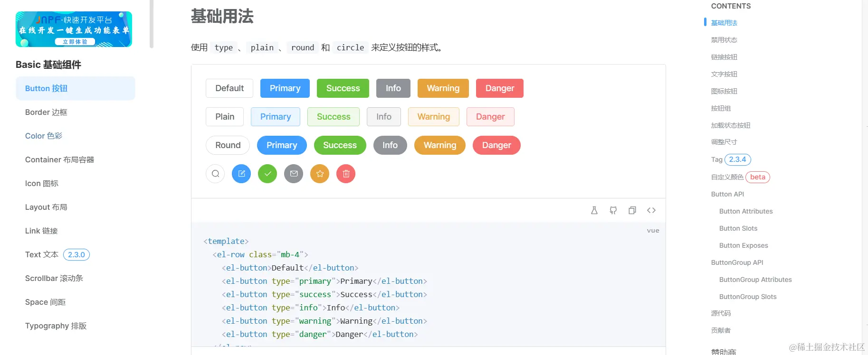Click the plain-style Info button
The height and width of the screenshot is (355, 868).
click(x=384, y=117)
